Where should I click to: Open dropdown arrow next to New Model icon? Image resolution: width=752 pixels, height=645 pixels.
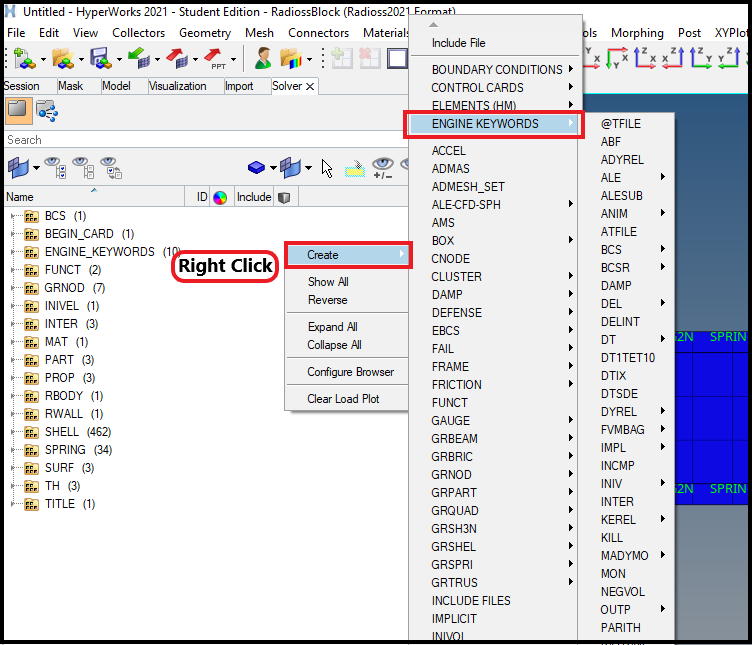43,60
